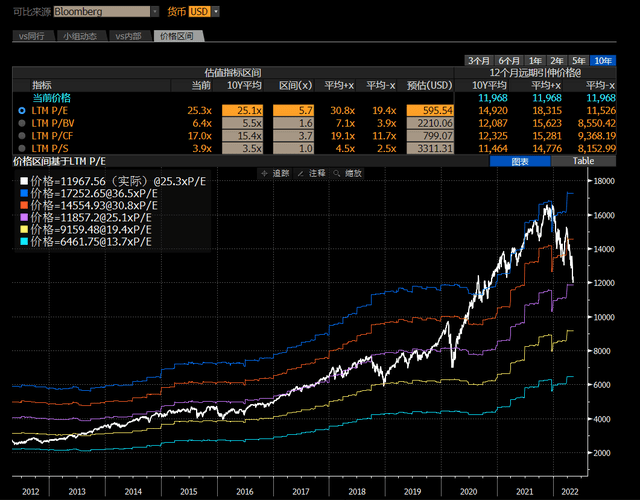Select the LTM P/CF radio button

pyautogui.click(x=22, y=134)
